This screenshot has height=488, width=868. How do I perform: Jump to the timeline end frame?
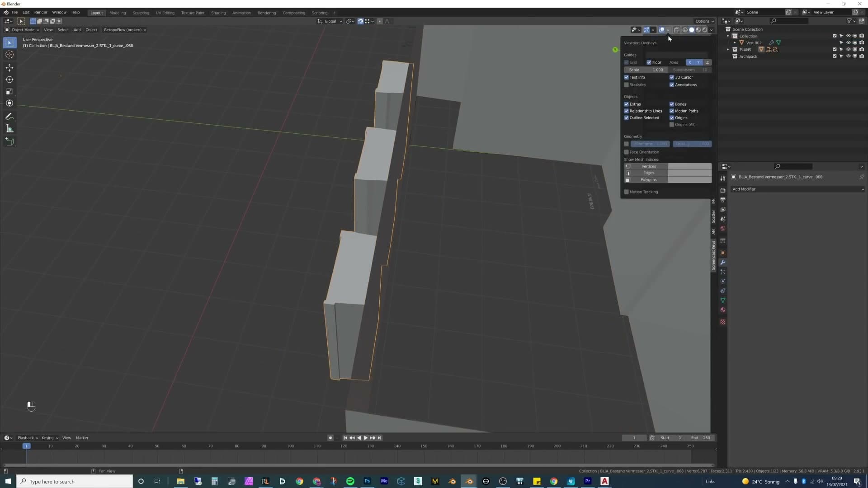(x=380, y=438)
